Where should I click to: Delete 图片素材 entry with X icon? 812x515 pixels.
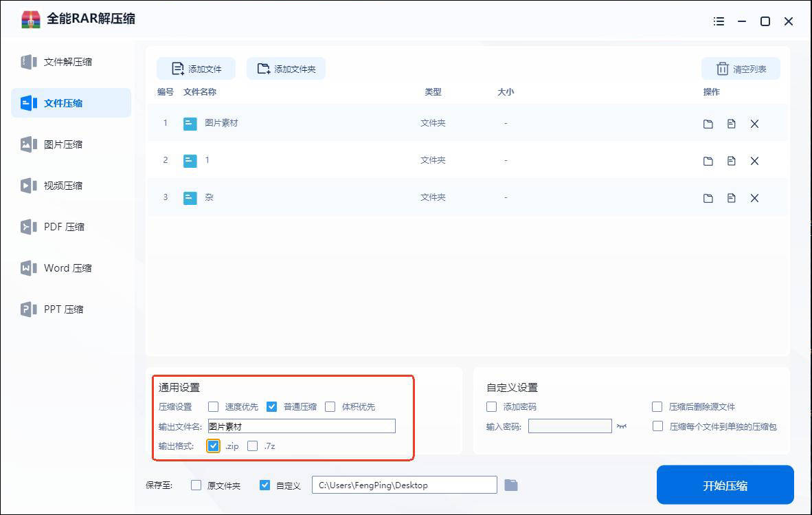[x=754, y=124]
